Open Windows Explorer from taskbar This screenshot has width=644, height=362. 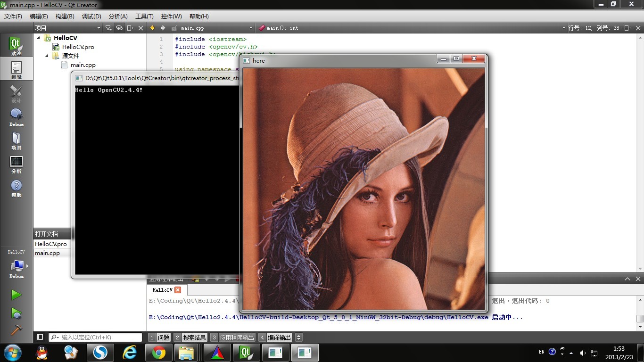(186, 353)
